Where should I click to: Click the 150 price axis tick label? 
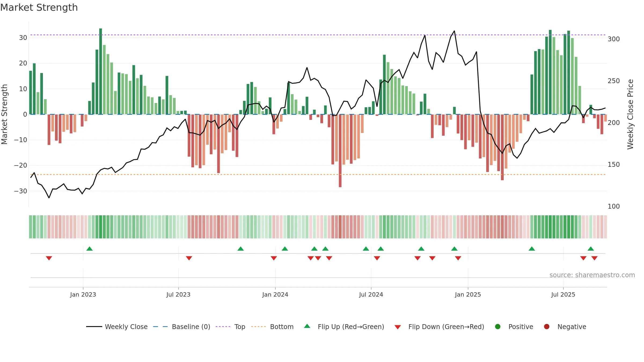(614, 164)
